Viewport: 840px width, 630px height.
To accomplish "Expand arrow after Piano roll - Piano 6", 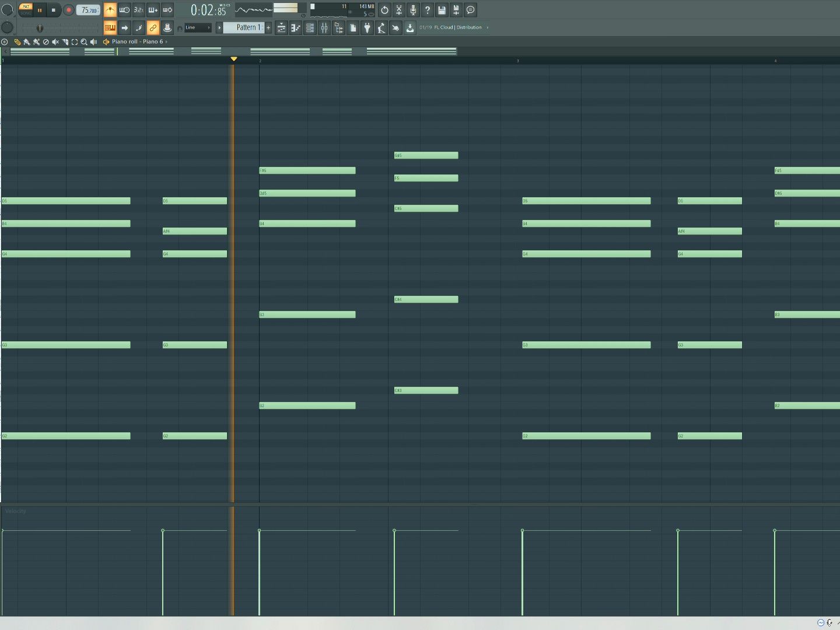I will click(x=166, y=42).
